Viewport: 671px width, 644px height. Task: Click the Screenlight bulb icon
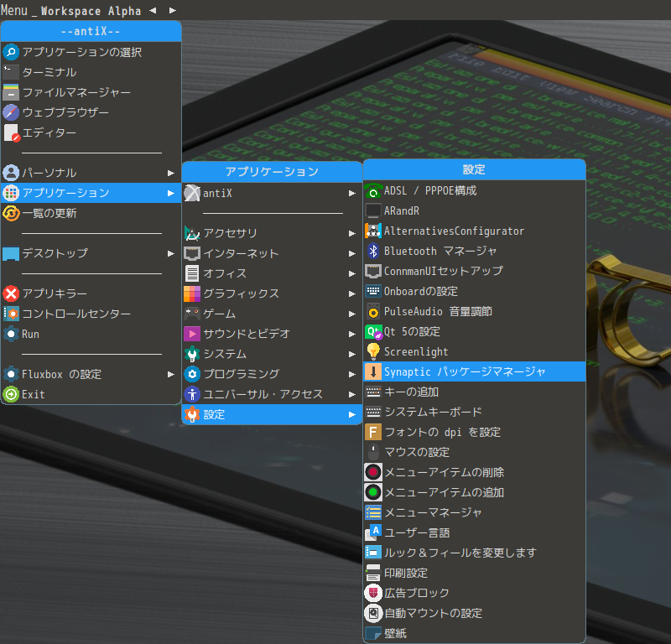click(373, 351)
